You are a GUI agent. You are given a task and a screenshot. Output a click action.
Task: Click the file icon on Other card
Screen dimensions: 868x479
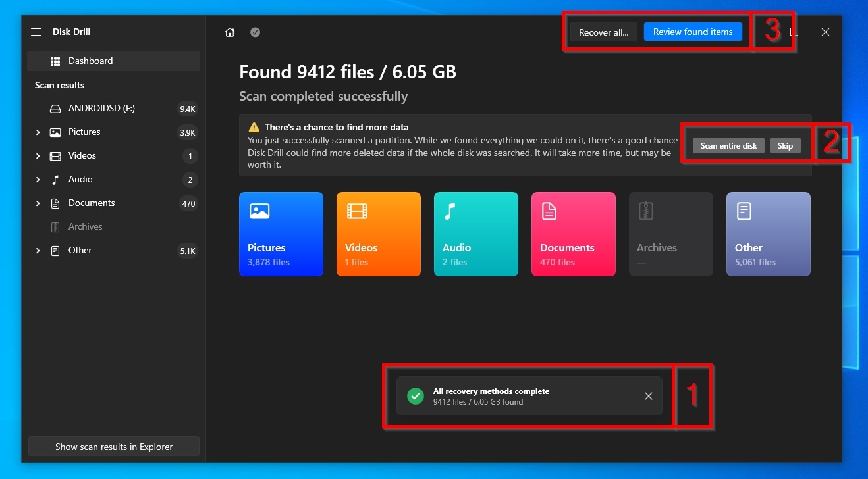744,211
